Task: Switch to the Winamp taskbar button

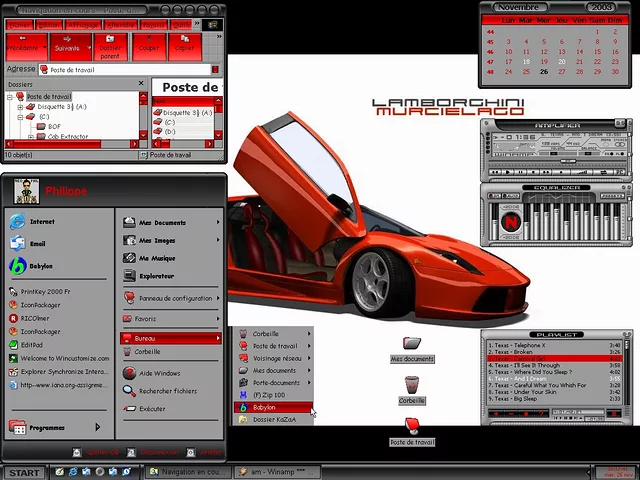Action: pos(270,471)
